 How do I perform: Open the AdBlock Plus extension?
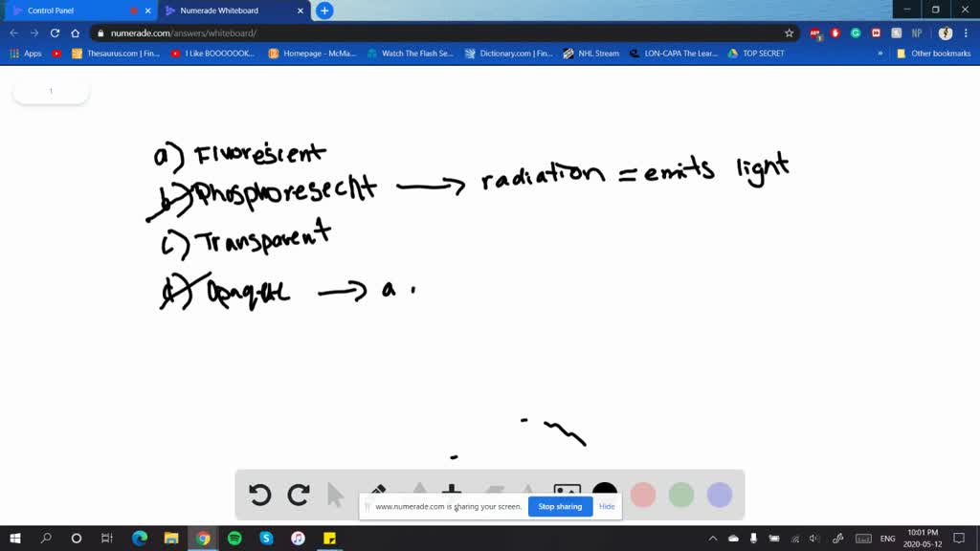point(815,33)
